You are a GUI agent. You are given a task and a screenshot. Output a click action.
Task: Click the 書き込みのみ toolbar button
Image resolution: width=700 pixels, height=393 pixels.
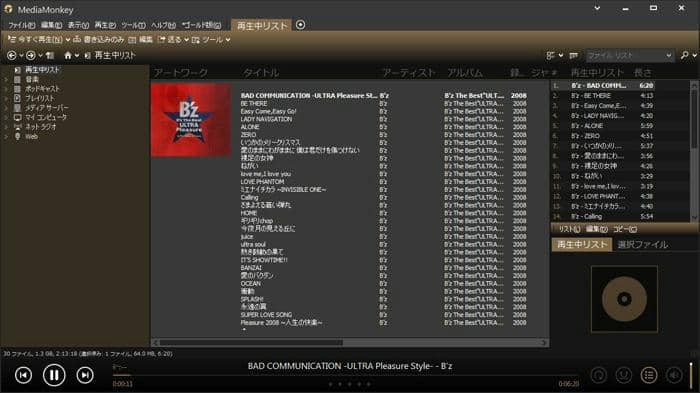(x=99, y=40)
